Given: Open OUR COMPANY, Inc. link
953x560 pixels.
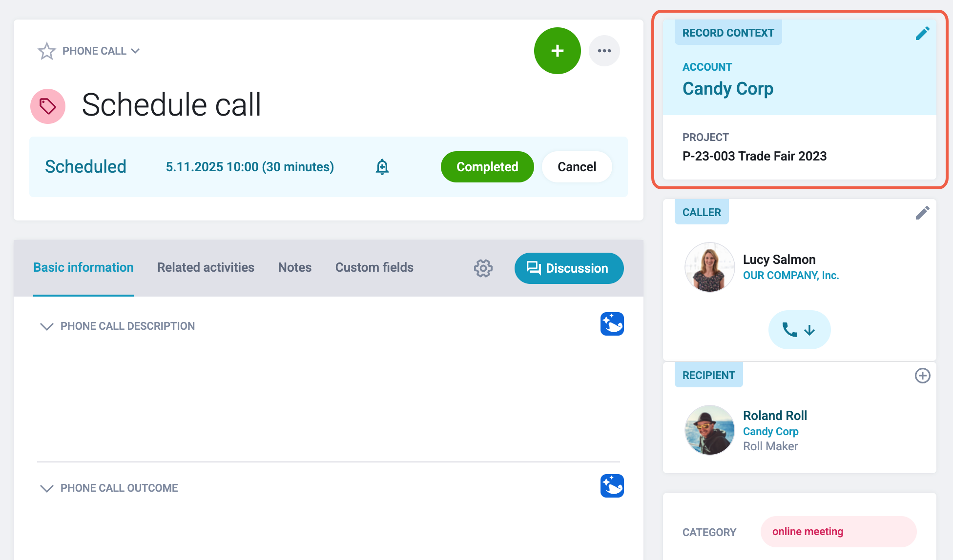Looking at the screenshot, I should pos(791,276).
